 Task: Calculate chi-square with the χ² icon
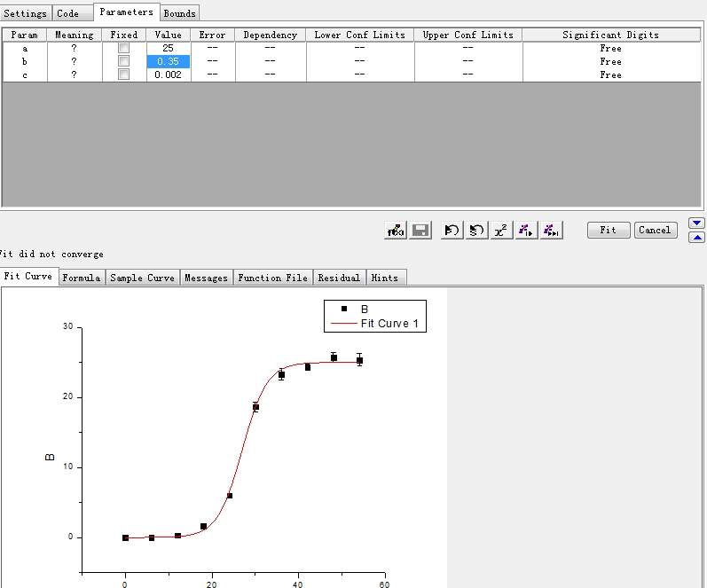pyautogui.click(x=501, y=231)
